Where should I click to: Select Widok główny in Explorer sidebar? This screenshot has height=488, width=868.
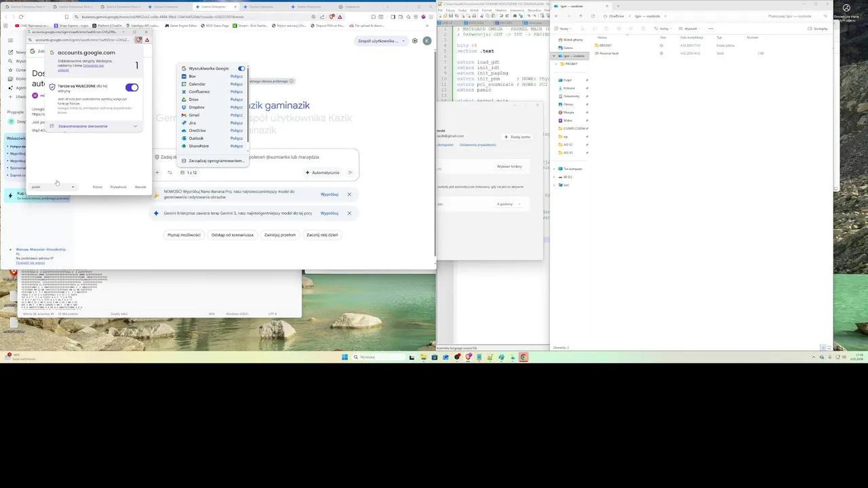click(571, 40)
